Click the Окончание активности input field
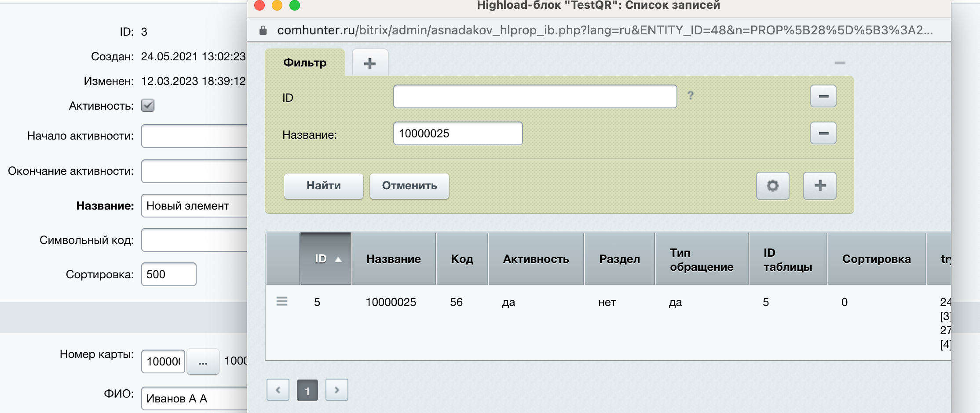This screenshot has height=413, width=980. click(194, 171)
